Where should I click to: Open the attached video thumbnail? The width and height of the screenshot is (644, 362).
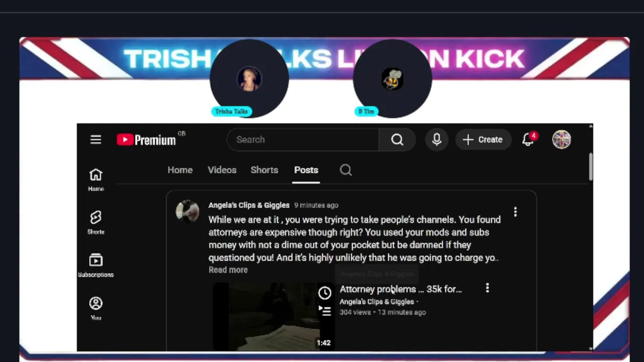274,316
